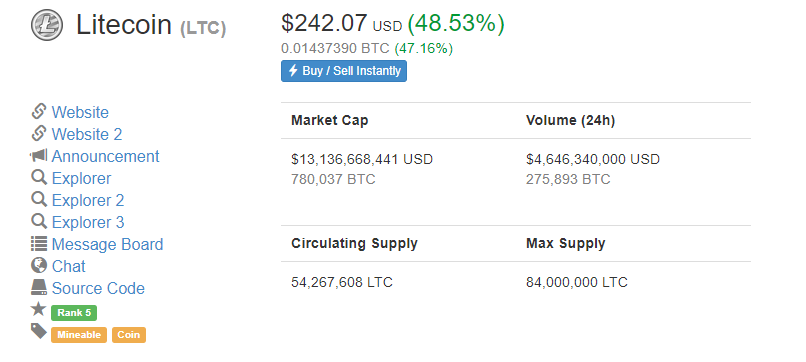The width and height of the screenshot is (806, 362).
Task: Click the star icon next to Rank 5
Action: (39, 309)
